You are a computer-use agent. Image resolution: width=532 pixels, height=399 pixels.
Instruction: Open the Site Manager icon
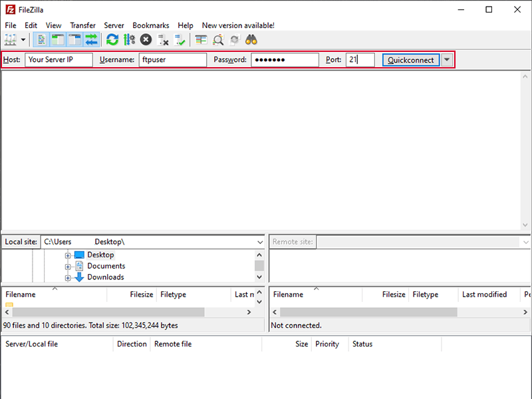click(x=10, y=40)
